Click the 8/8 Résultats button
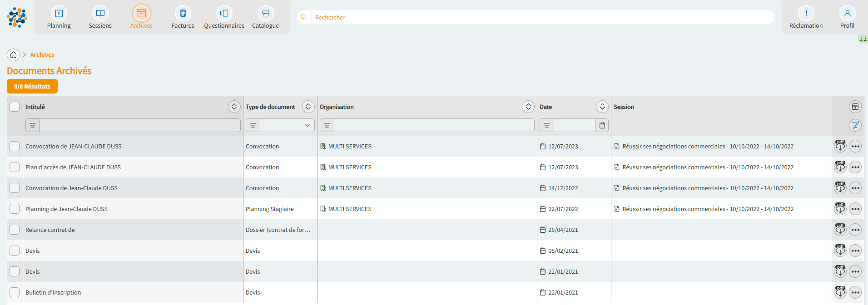 32,86
